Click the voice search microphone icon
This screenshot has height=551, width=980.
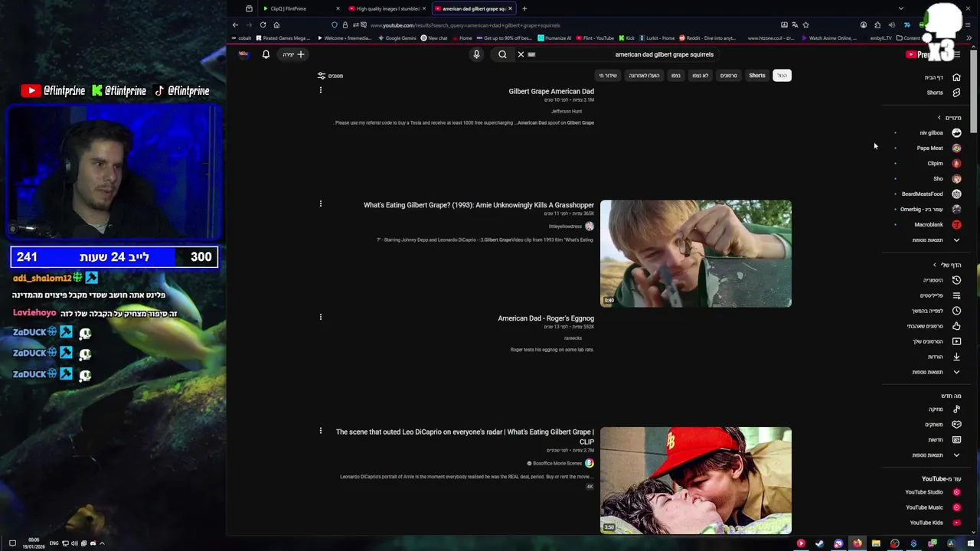[476, 54]
